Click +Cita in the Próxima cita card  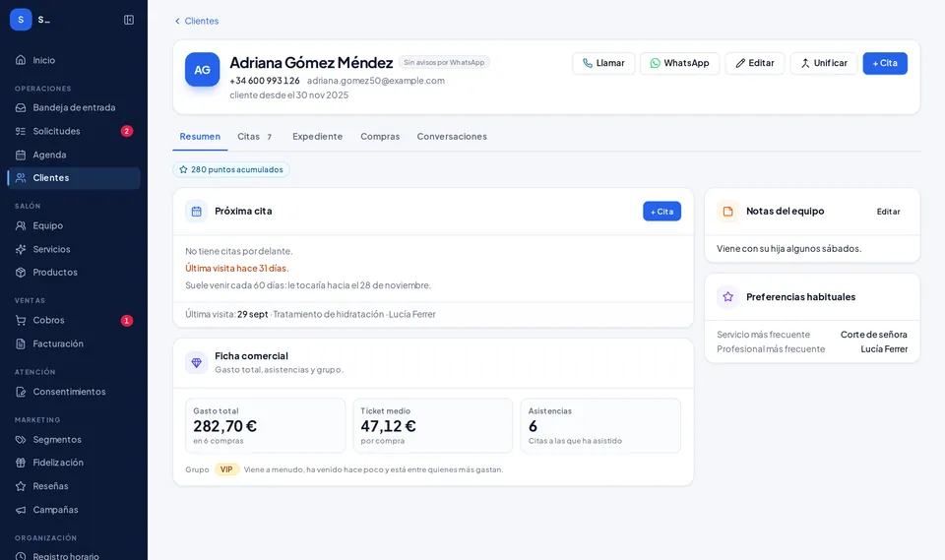[x=661, y=212]
